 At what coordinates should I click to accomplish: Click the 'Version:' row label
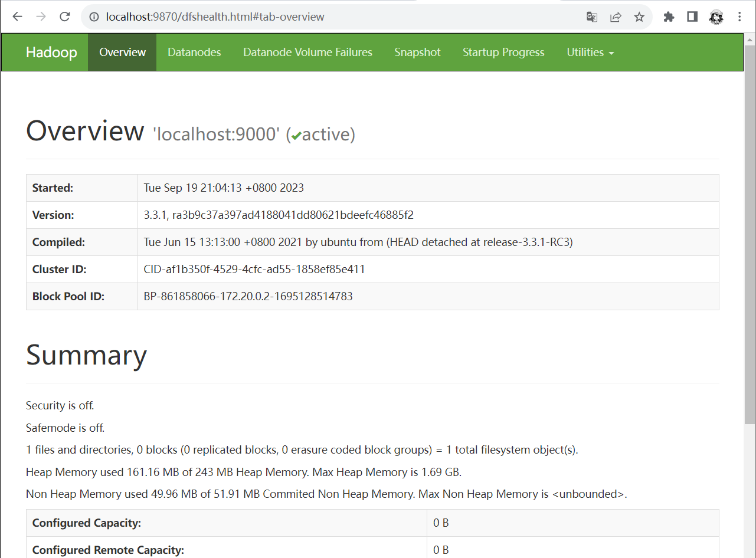(x=53, y=215)
